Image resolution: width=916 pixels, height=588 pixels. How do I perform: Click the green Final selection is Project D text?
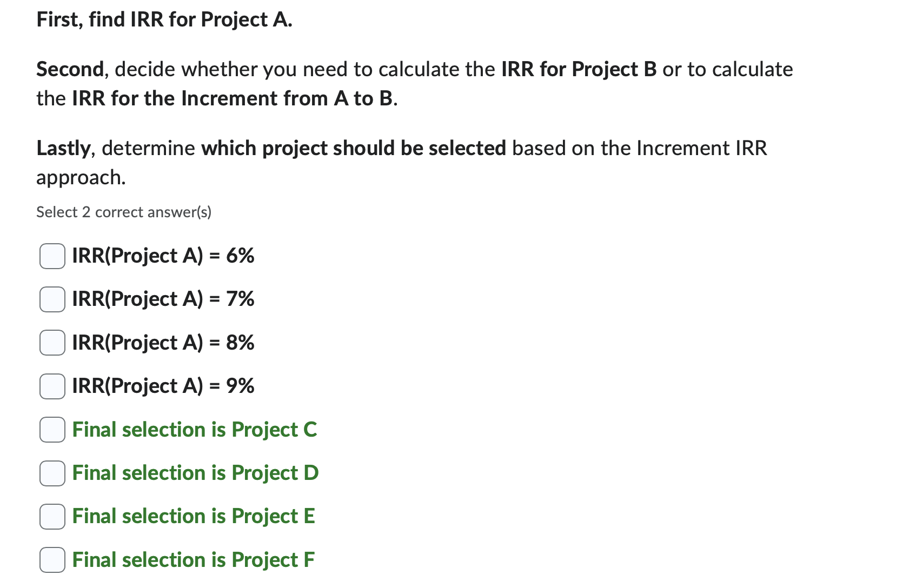pyautogui.click(x=195, y=473)
